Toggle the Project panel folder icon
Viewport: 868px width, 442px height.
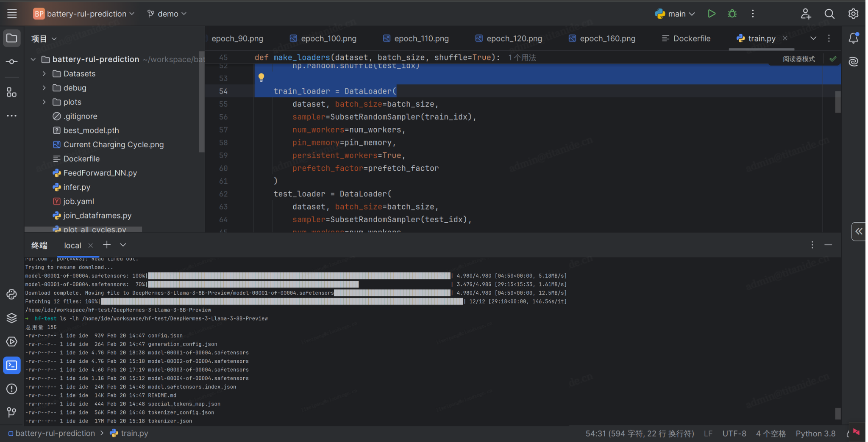pos(11,38)
